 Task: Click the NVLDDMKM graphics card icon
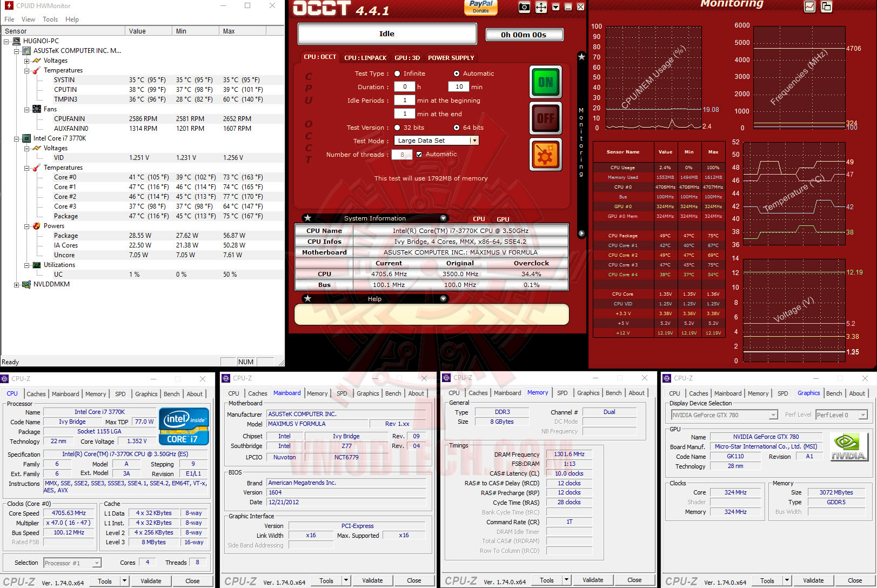26,284
